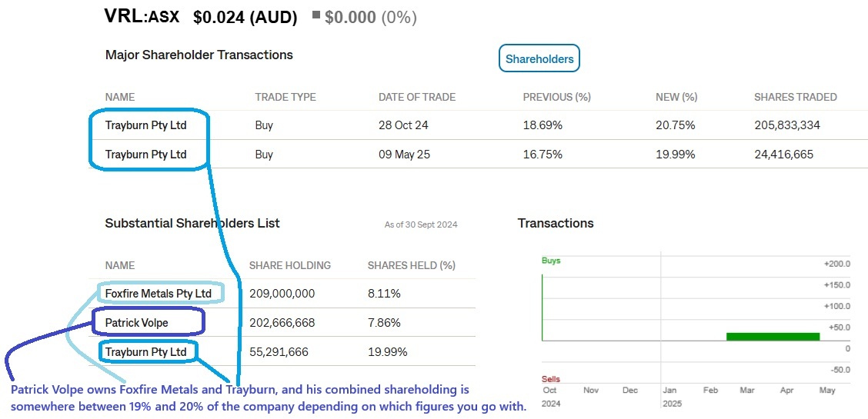
Task: Select Foxfire Metals Pty Ltd in shareholders list
Action: click(x=159, y=294)
